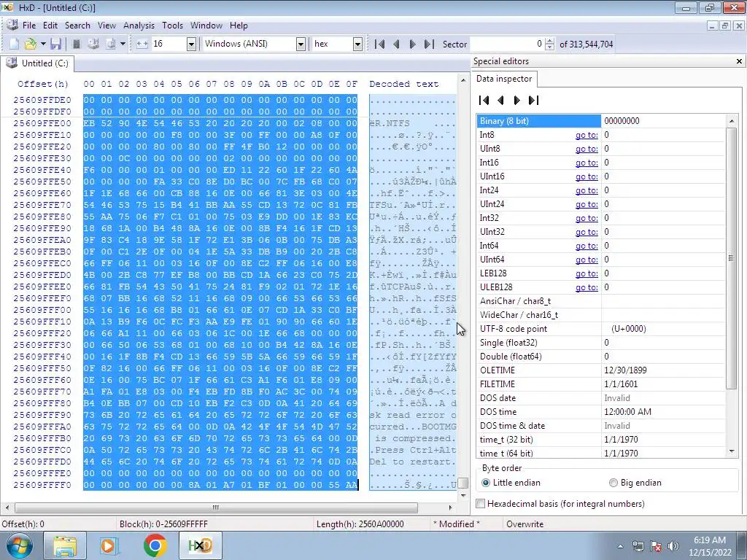Open the Windows (ANSI) charset dropdown
747x560 pixels.
[x=301, y=44]
